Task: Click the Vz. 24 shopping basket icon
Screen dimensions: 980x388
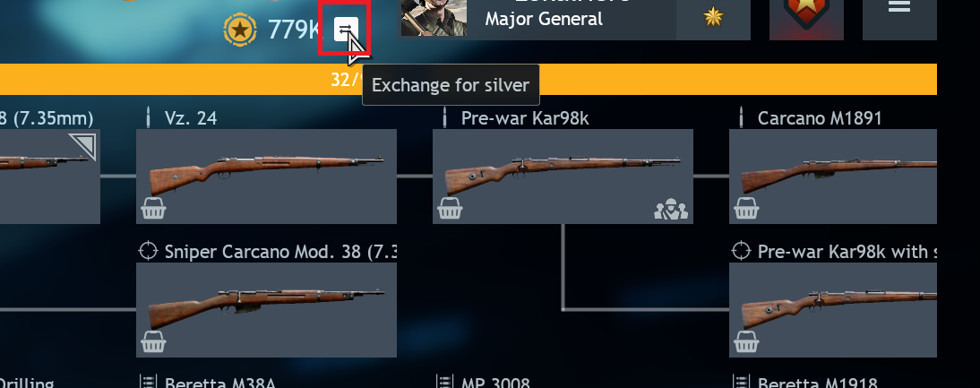Action: coord(153,209)
